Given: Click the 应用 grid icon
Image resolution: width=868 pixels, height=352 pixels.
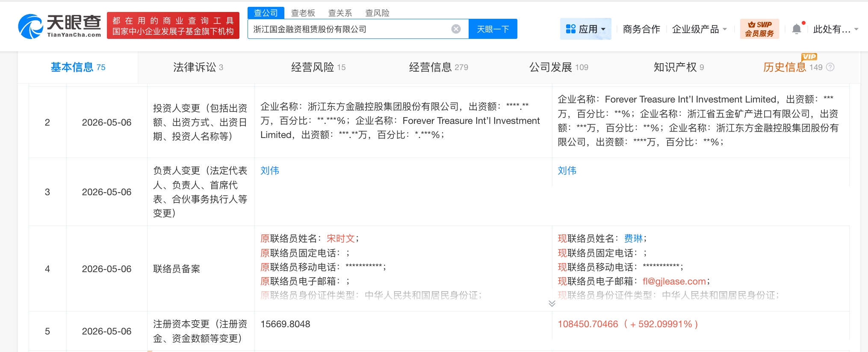Looking at the screenshot, I should coord(570,29).
